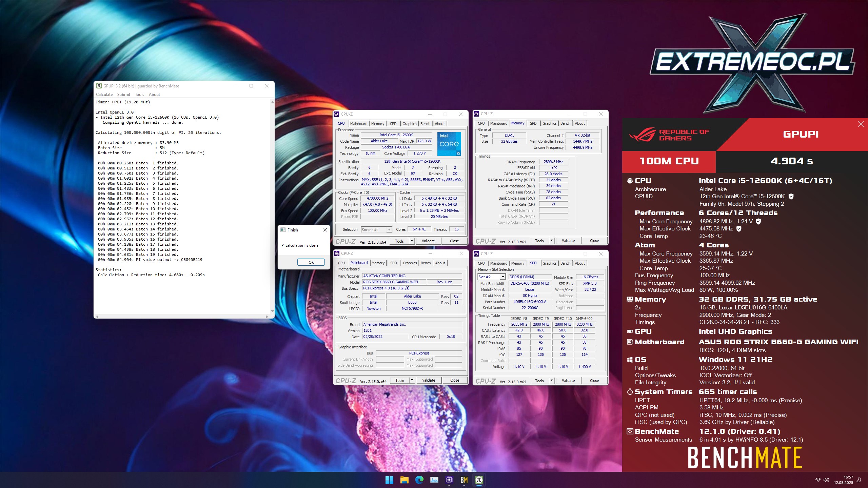The height and width of the screenshot is (488, 868).
Task: Select SPD tab in CPU-Z Memory window
Action: click(533, 123)
